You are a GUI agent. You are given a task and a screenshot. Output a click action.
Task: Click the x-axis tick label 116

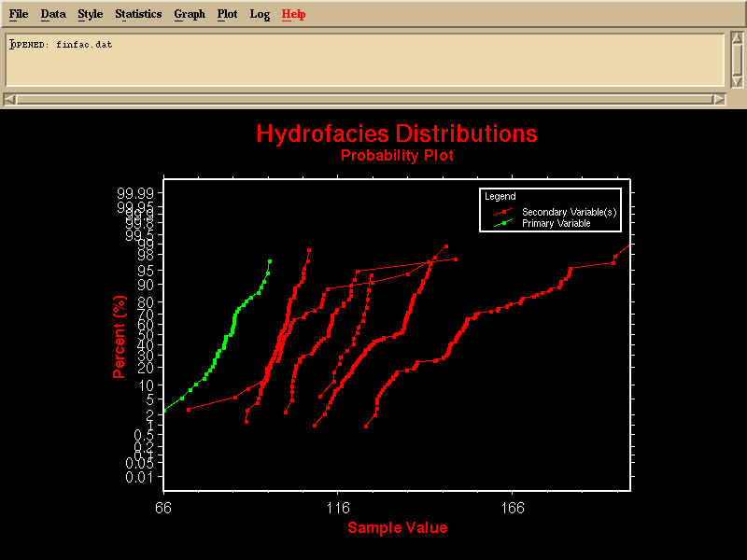click(338, 508)
